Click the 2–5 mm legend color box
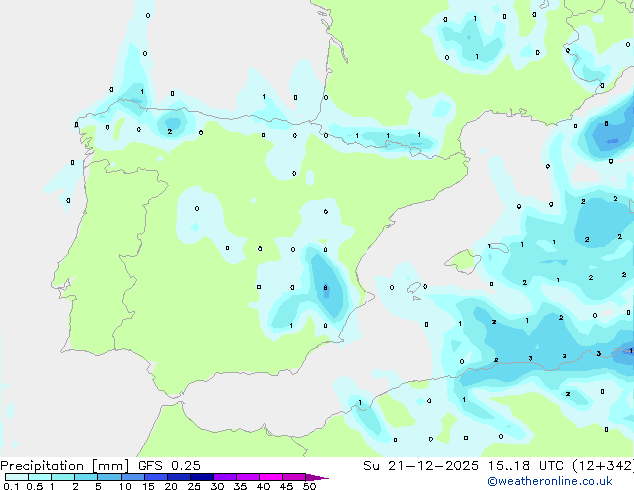 (x=86, y=477)
